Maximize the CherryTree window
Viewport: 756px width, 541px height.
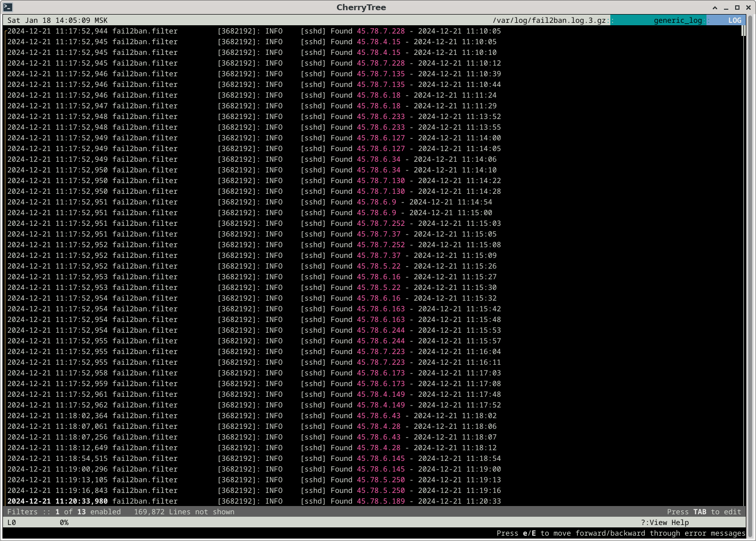pyautogui.click(x=737, y=8)
